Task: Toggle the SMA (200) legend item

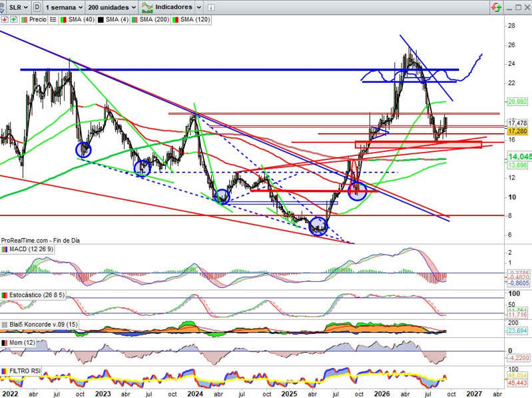Action: 150,20
